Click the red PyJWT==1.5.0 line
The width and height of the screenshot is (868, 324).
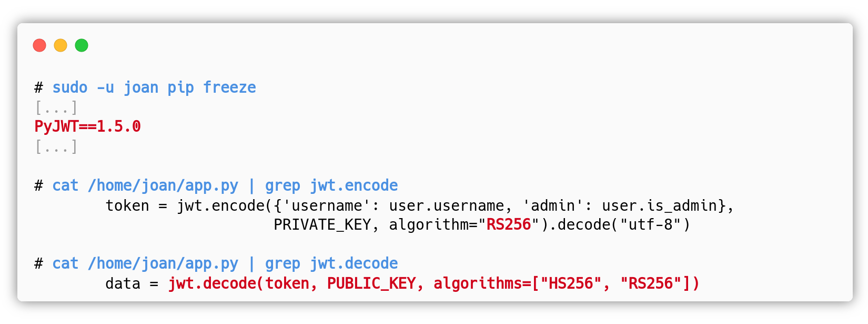[x=87, y=126]
